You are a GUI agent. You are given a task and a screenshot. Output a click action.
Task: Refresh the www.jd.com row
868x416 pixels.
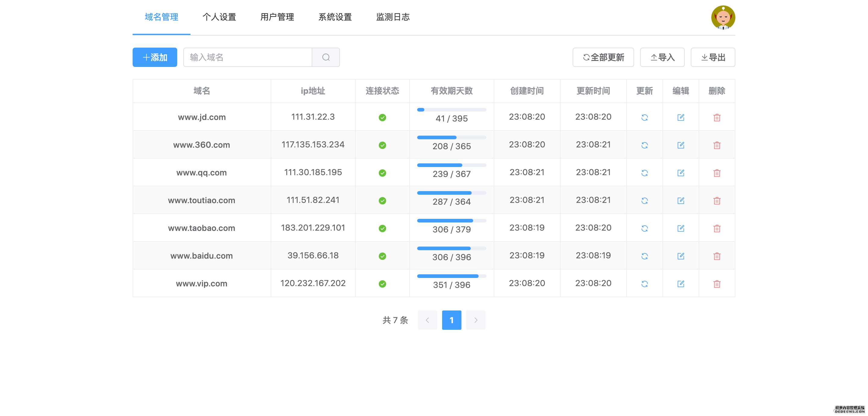[644, 117]
